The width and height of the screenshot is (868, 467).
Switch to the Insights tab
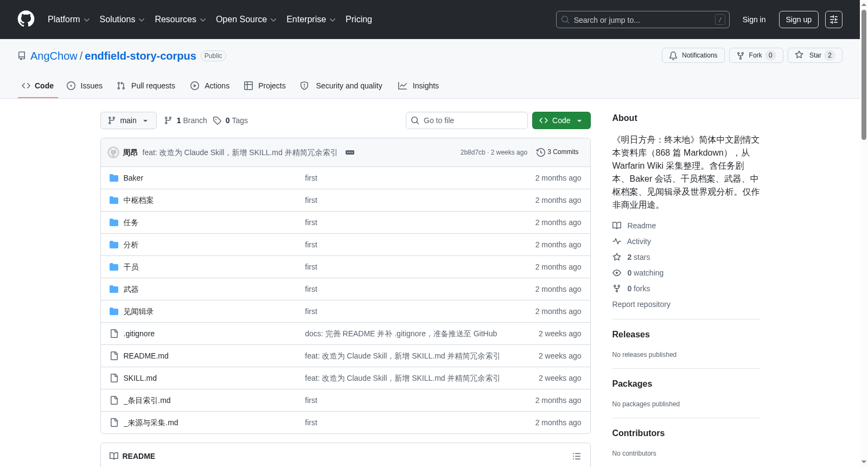[418, 86]
